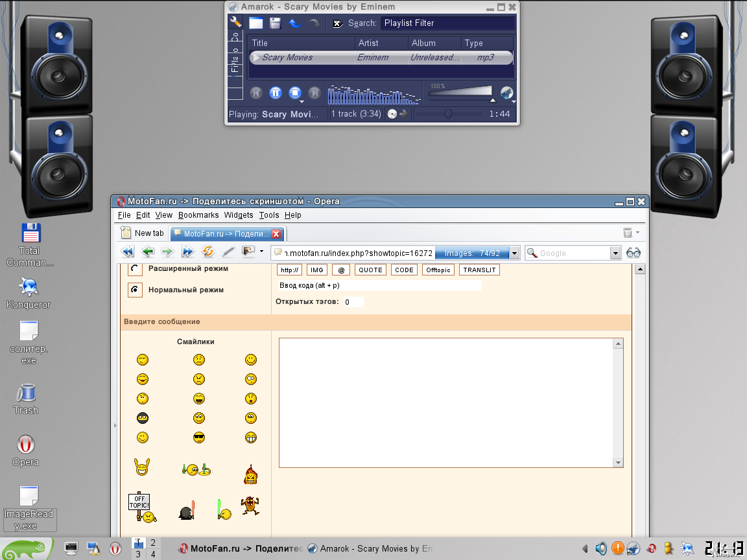The image size is (747, 560).
Task: Open Opera closed tabs trash
Action: pyautogui.click(x=628, y=233)
